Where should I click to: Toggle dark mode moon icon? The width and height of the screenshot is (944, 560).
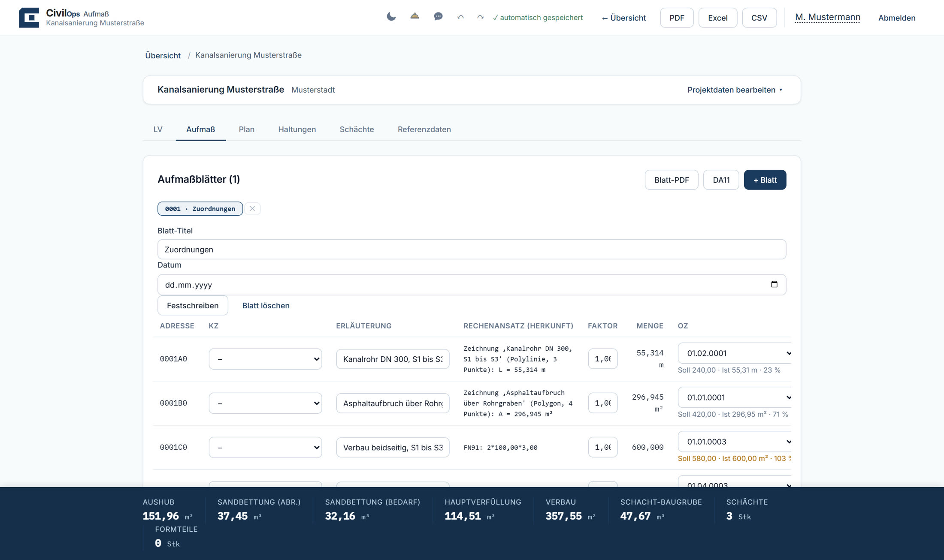391,17
